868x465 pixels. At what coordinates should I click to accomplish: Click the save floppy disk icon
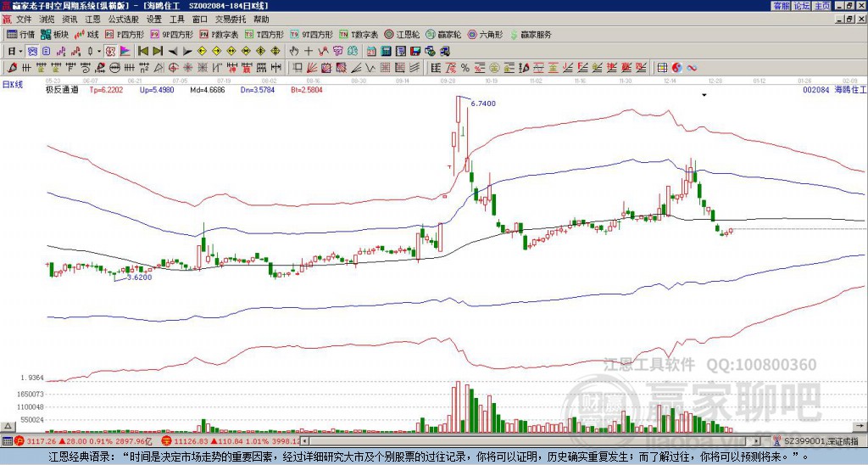[415, 52]
